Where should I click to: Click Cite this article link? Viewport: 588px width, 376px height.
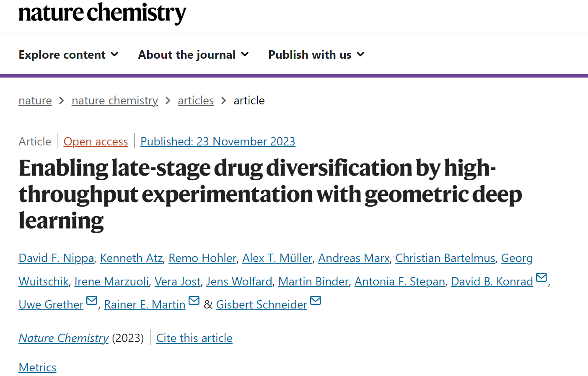tap(194, 338)
